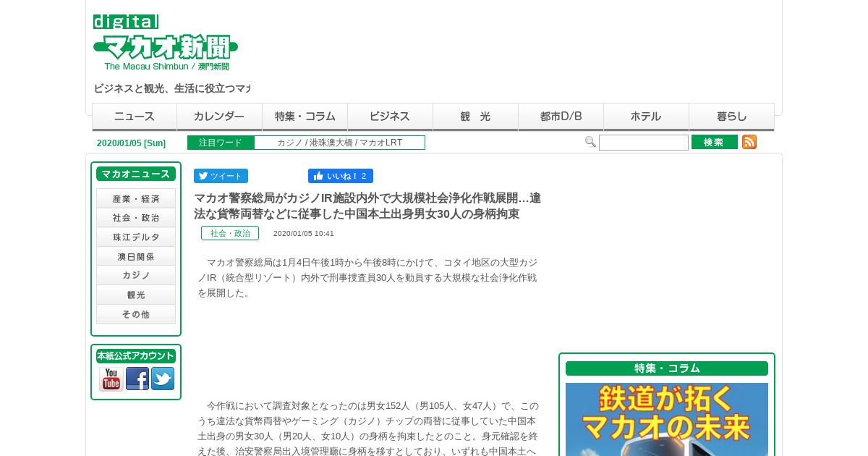Image resolution: width=868 pixels, height=456 pixels.
Task: Open the Twitter official account icon
Action: [x=163, y=379]
